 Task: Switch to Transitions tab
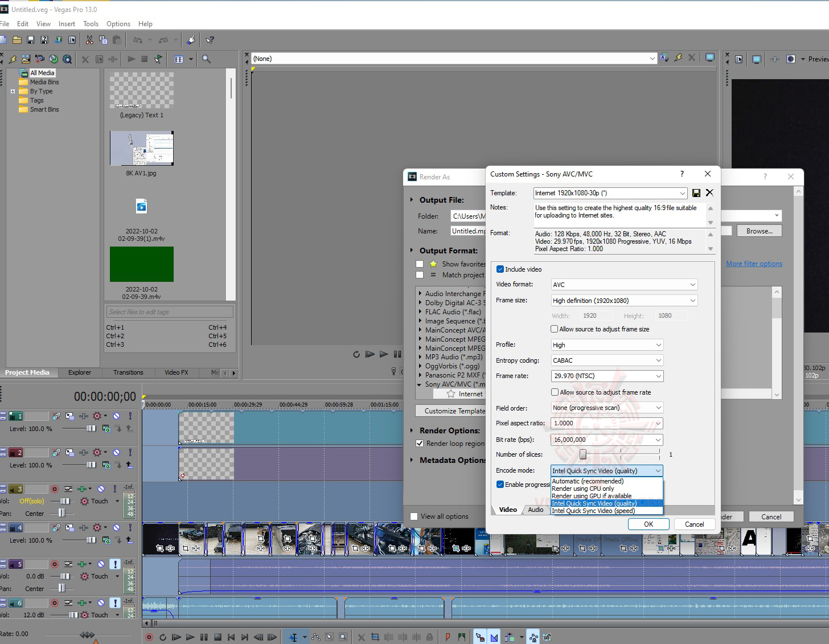click(128, 372)
